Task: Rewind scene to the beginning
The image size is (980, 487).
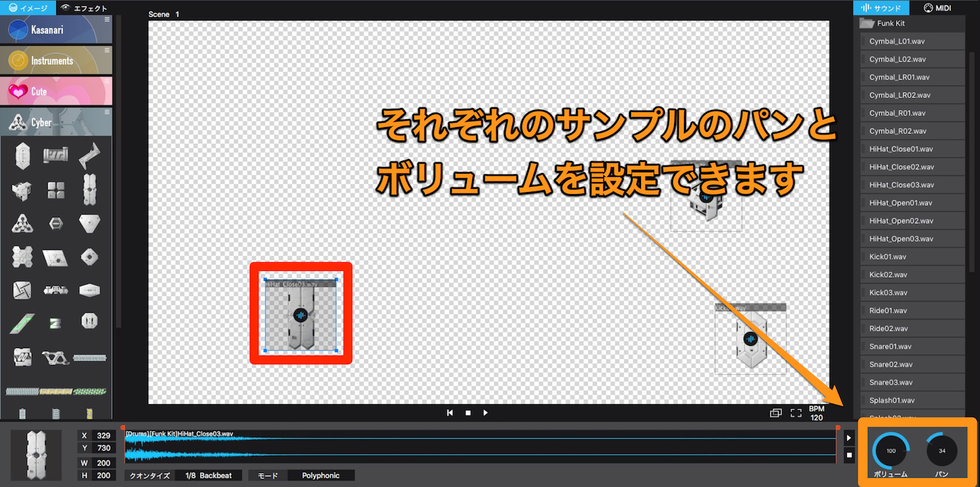Action: pyautogui.click(x=450, y=413)
